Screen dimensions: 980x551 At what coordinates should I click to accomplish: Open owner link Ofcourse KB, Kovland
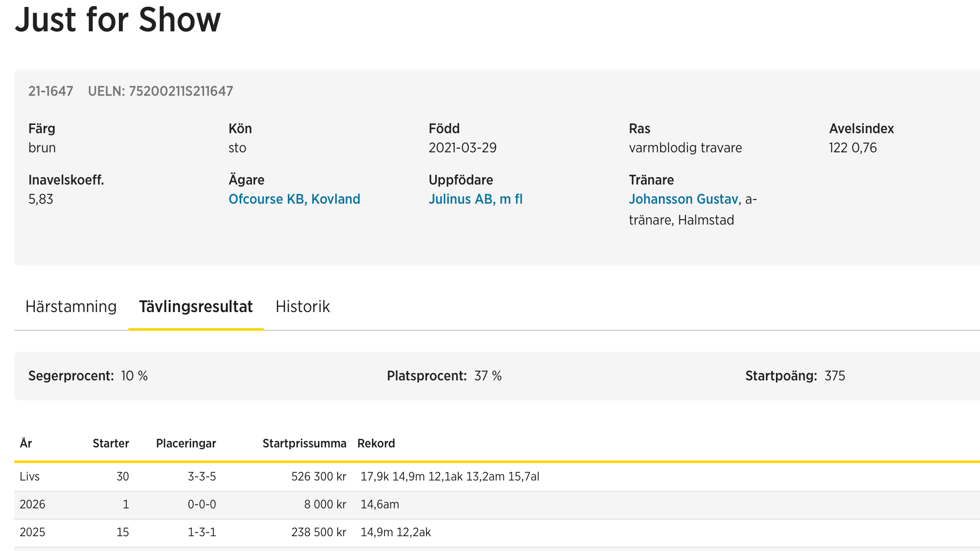294,199
